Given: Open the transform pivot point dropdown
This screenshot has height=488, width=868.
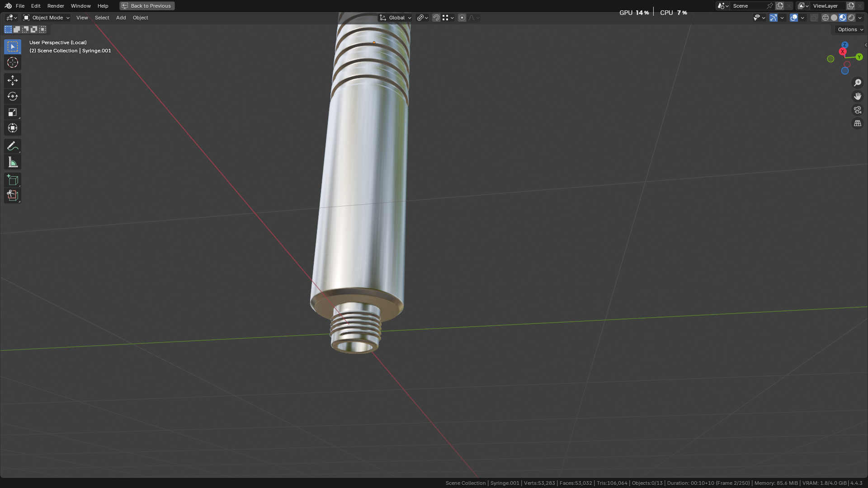Looking at the screenshot, I should click(422, 18).
